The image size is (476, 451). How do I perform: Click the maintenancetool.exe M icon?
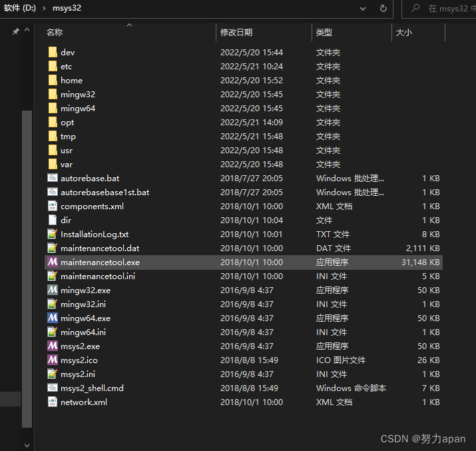(53, 262)
